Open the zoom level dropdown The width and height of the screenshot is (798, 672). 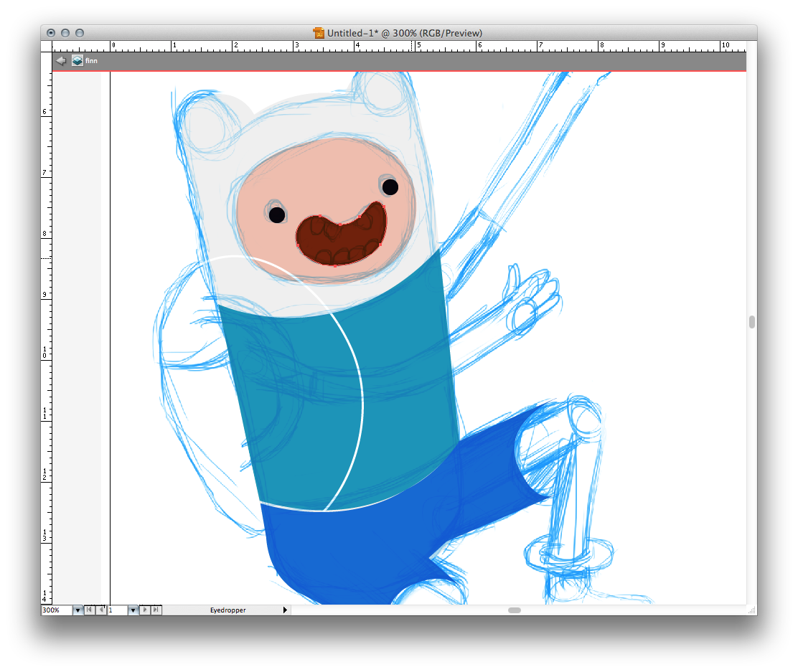78,610
